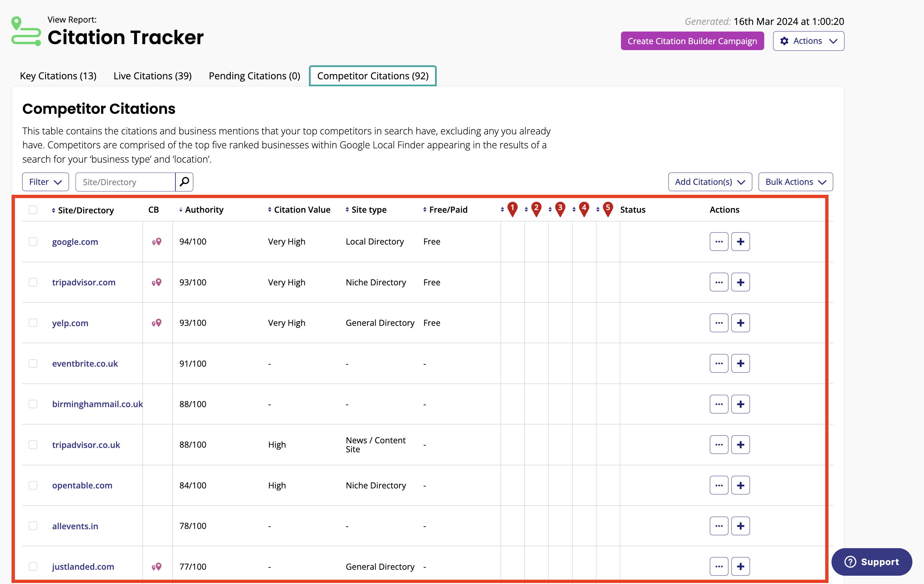This screenshot has height=584, width=924.
Task: Open more options for opentable.com row
Action: pyautogui.click(x=719, y=485)
